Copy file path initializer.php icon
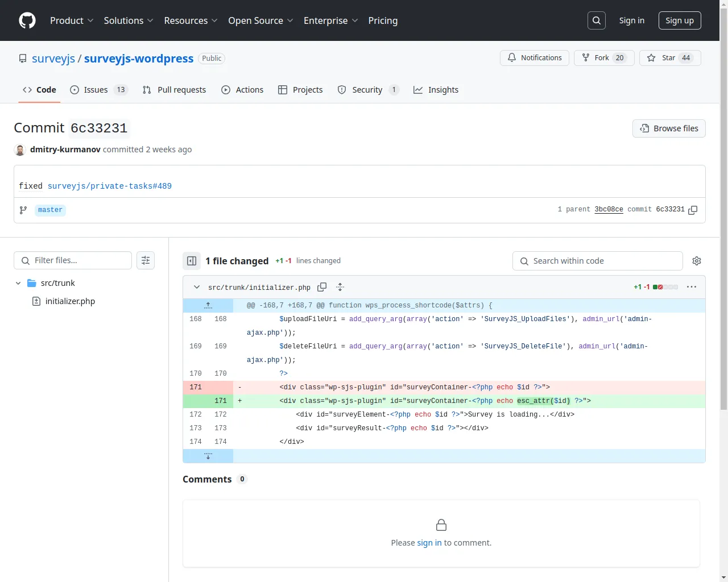This screenshot has width=728, height=582. (x=322, y=287)
